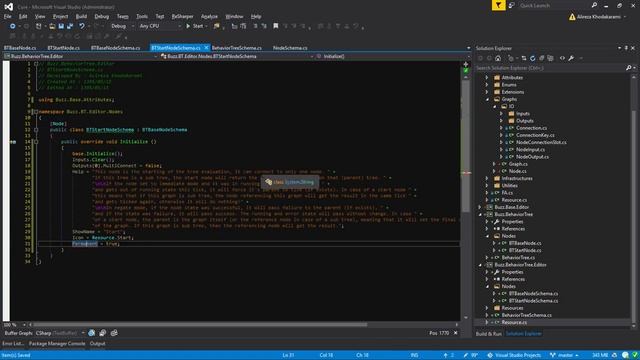
Task: Click View Code icon in Solution Explorer
Action: coord(562,58)
